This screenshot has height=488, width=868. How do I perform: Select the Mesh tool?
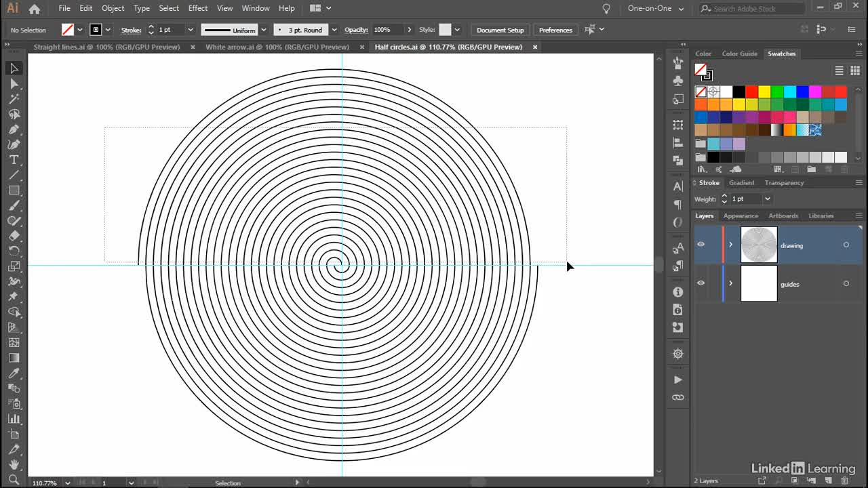(14, 343)
